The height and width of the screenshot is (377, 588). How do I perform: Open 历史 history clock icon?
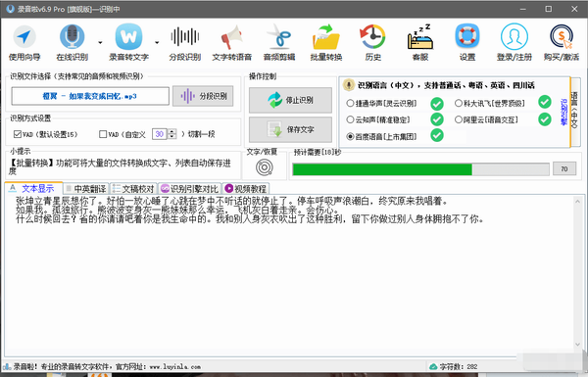point(372,42)
